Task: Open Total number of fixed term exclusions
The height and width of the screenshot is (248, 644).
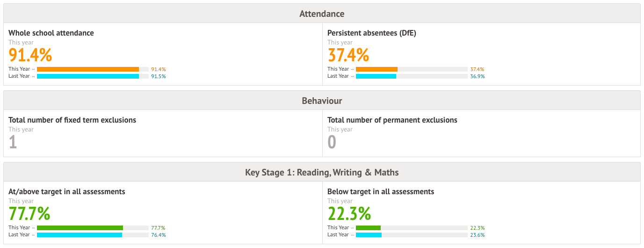Action: tap(72, 120)
